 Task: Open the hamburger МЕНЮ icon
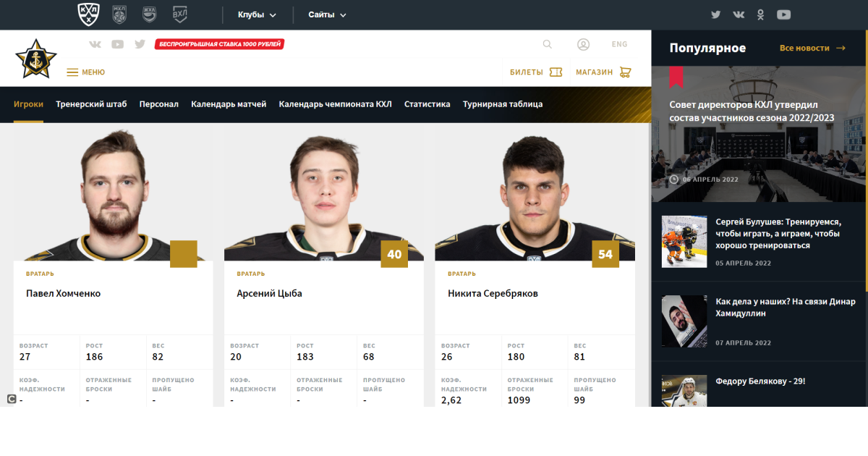72,72
